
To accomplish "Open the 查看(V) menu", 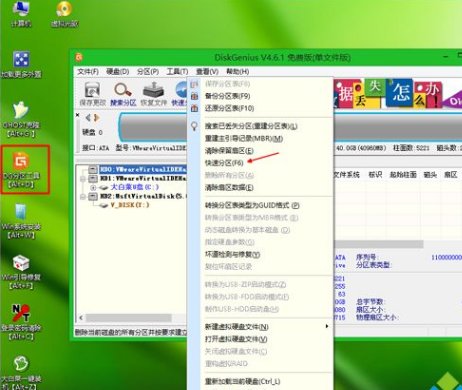I will (207, 72).
